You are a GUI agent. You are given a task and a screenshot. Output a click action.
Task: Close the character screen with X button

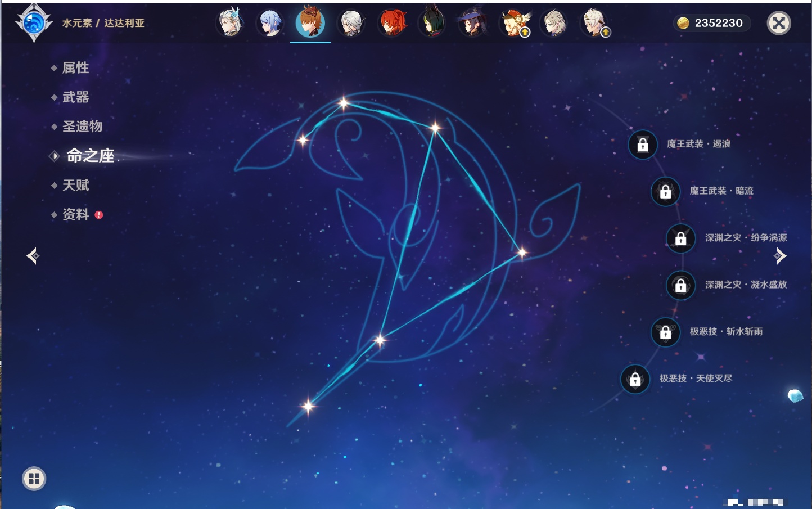pos(779,23)
